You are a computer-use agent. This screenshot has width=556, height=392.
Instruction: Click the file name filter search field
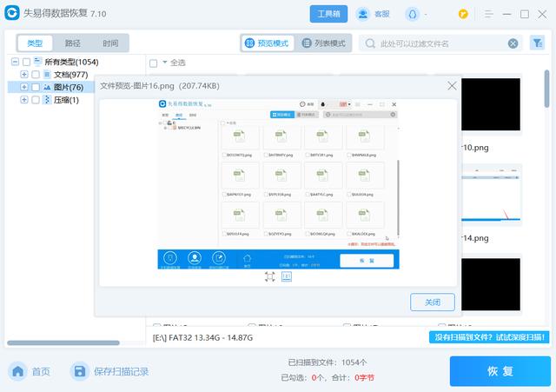point(441,43)
